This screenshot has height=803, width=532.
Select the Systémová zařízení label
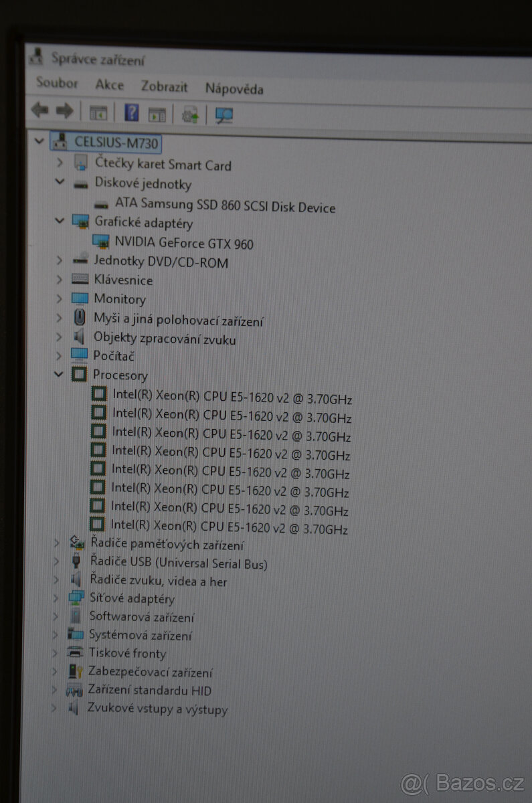[x=141, y=635]
